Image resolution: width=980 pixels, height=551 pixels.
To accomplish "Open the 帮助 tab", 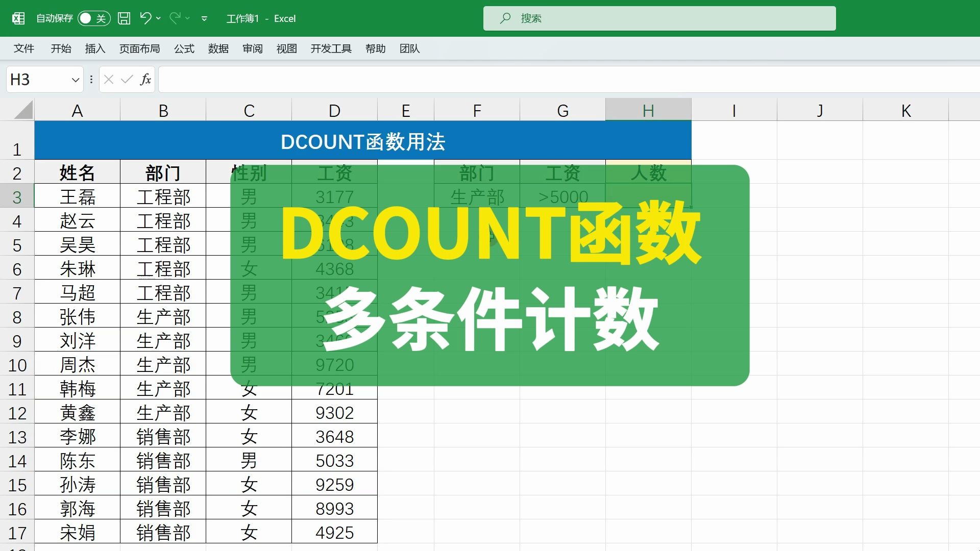I will (x=376, y=48).
